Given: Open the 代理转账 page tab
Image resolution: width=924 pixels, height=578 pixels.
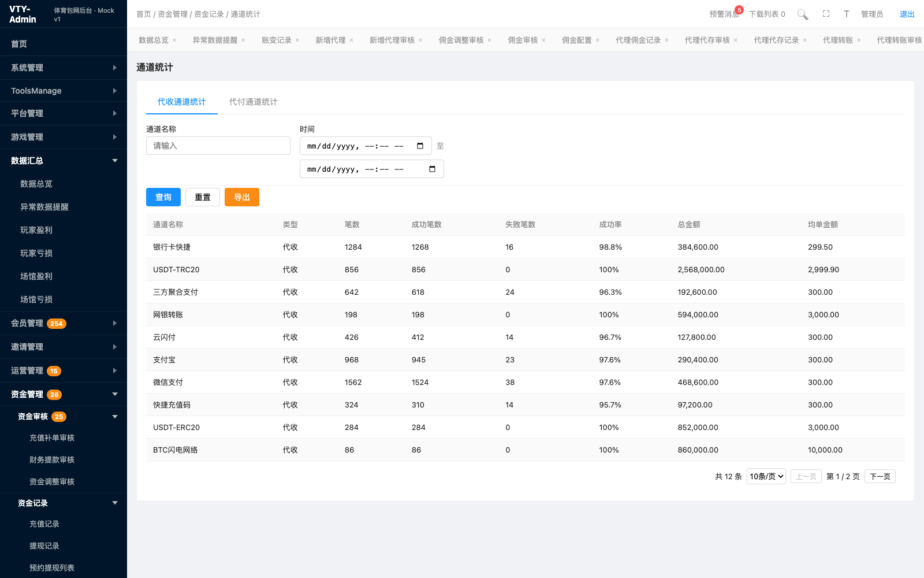Looking at the screenshot, I should (x=837, y=40).
